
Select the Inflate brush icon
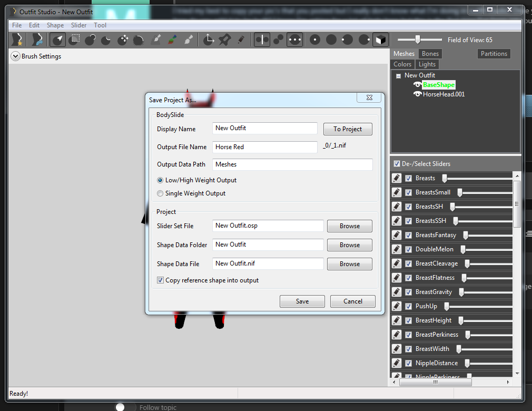pyautogui.click(x=90, y=40)
